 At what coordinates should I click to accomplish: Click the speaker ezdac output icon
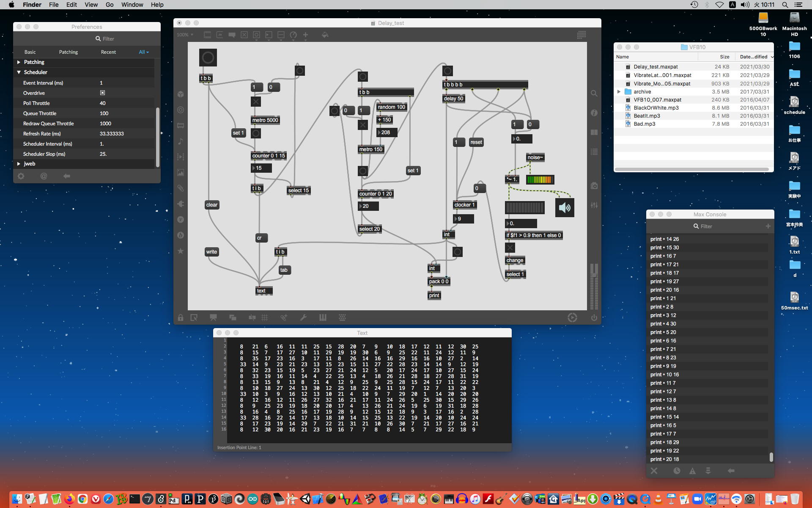click(x=565, y=208)
